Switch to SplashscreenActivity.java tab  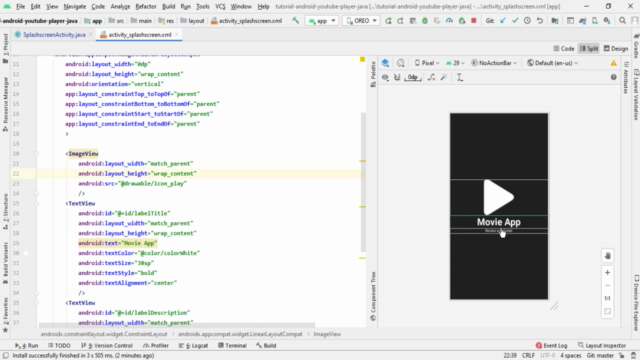[x=54, y=35]
